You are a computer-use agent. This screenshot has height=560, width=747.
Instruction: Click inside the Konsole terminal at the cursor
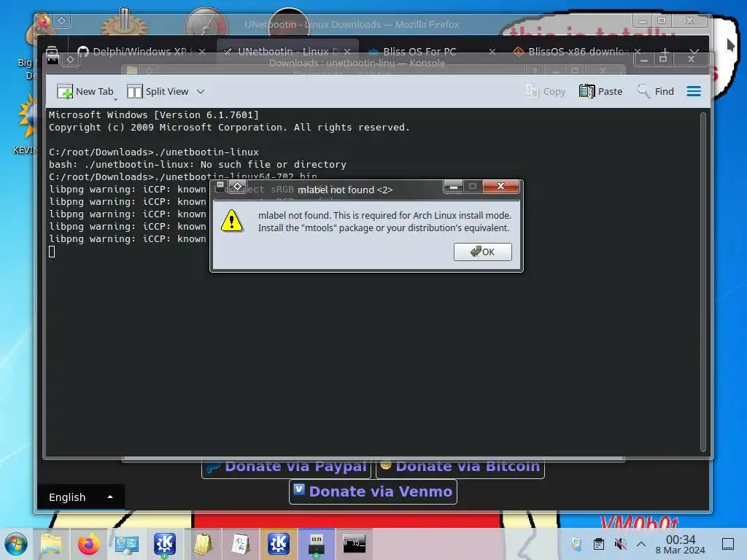[52, 252]
